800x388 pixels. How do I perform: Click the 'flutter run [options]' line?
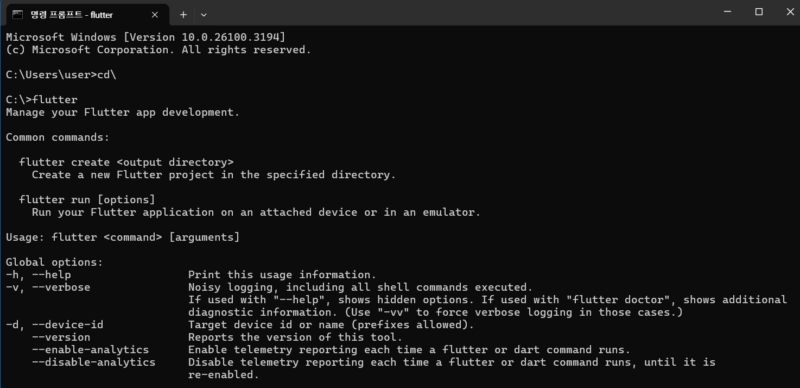click(87, 200)
